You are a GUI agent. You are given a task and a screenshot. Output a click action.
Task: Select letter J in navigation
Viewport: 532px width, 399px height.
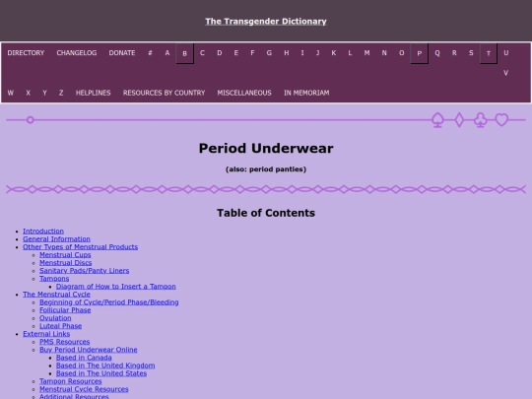[317, 53]
